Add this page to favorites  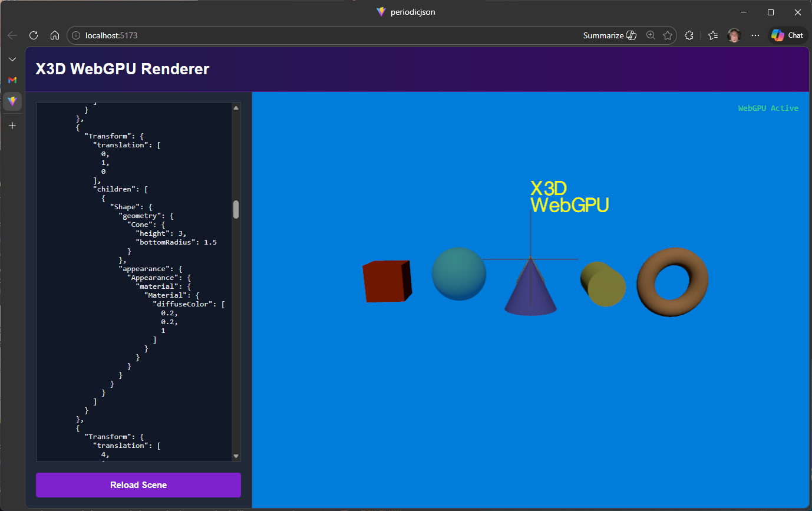pyautogui.click(x=668, y=35)
